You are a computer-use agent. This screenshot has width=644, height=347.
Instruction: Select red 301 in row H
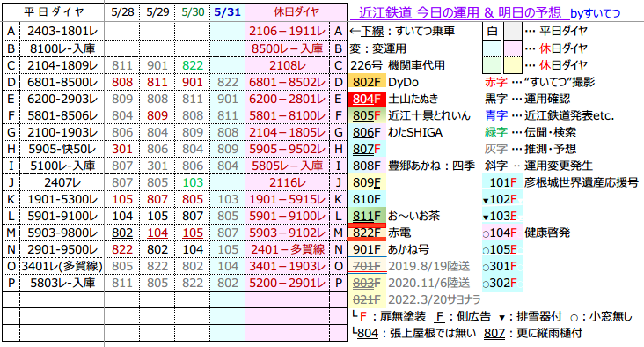click(122, 149)
